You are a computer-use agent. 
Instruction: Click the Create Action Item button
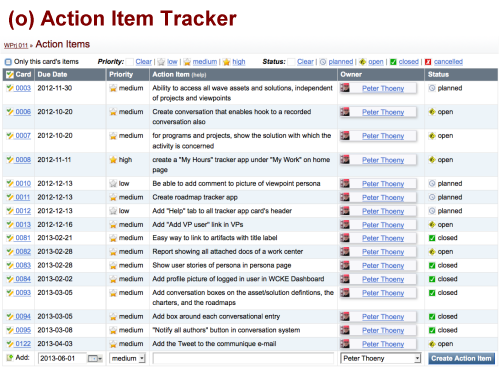(x=461, y=359)
